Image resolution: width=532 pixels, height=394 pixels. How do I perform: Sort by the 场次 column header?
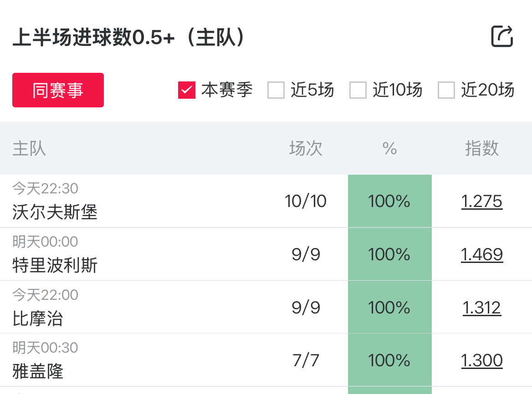point(306,148)
